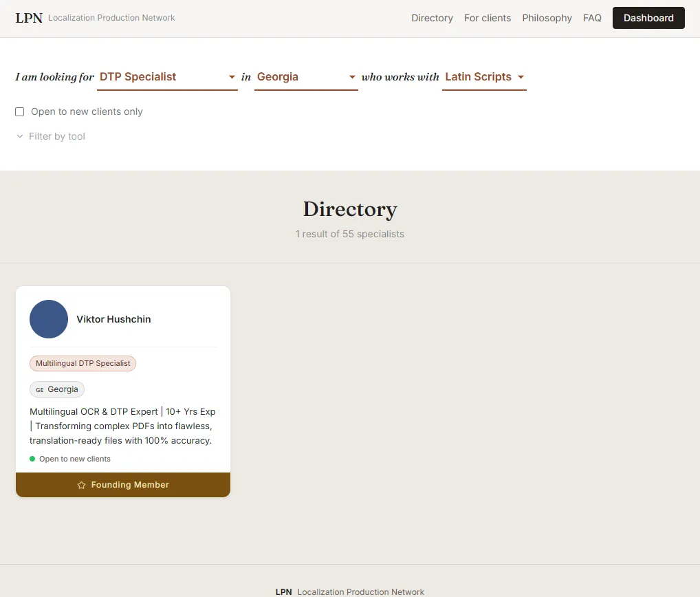Screen dimensions: 700x597
Task: Click the Localization Production Network header text
Action: click(x=111, y=18)
